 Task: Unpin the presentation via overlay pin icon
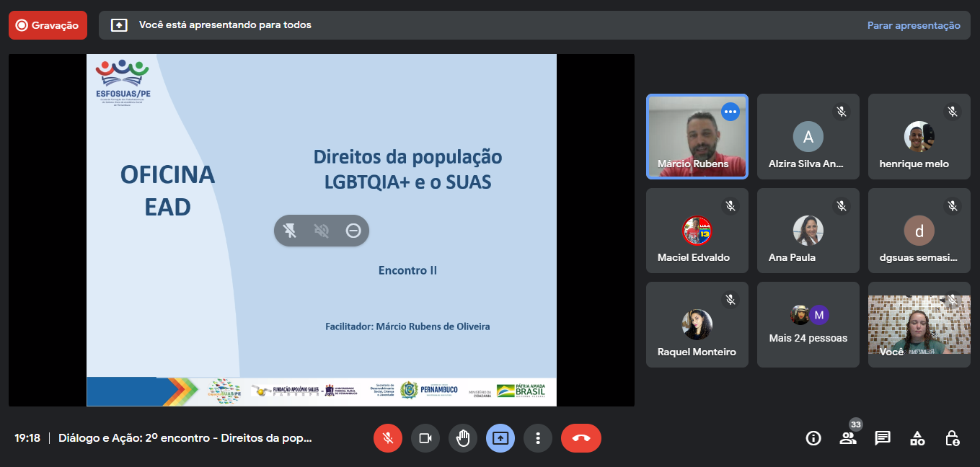[x=290, y=231]
